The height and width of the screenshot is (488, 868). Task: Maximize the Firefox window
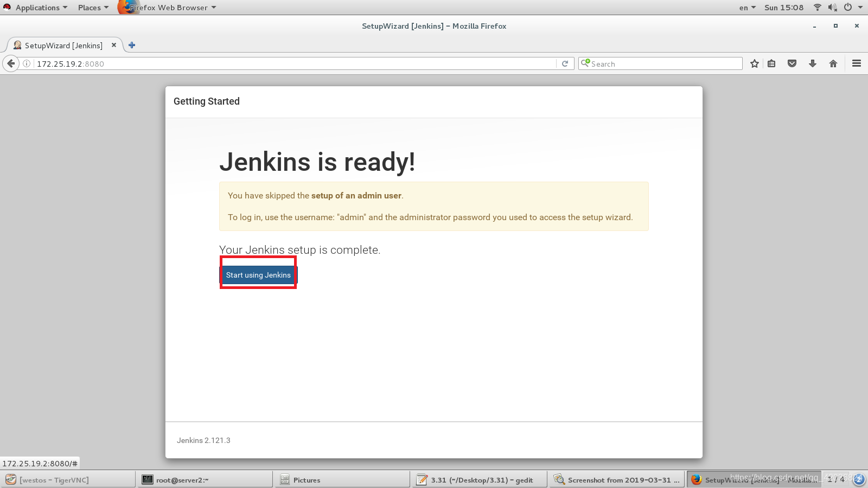coord(835,25)
